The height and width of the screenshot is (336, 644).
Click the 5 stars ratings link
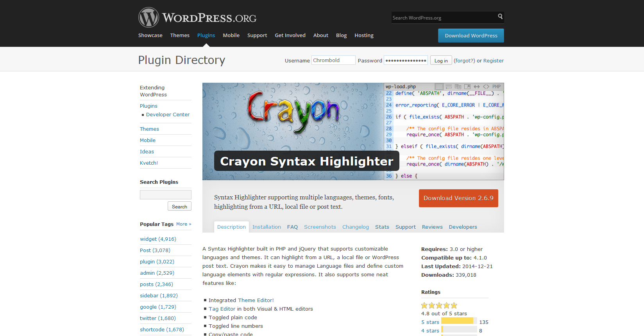tap(430, 322)
